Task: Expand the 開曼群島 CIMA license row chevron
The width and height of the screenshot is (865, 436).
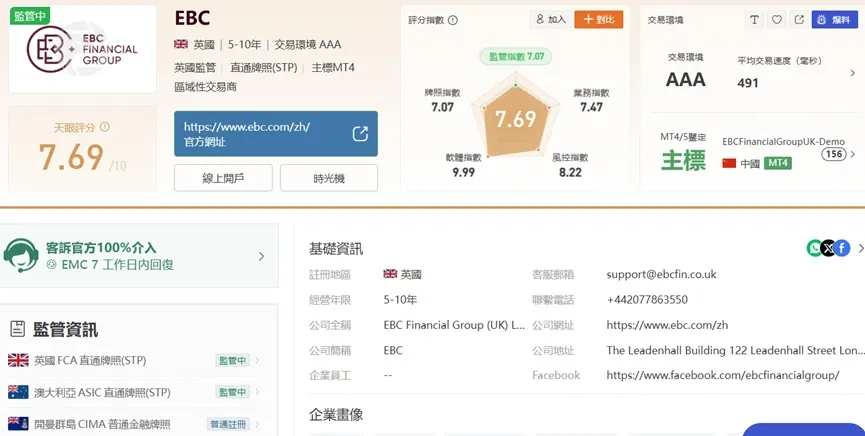Action: tap(257, 424)
